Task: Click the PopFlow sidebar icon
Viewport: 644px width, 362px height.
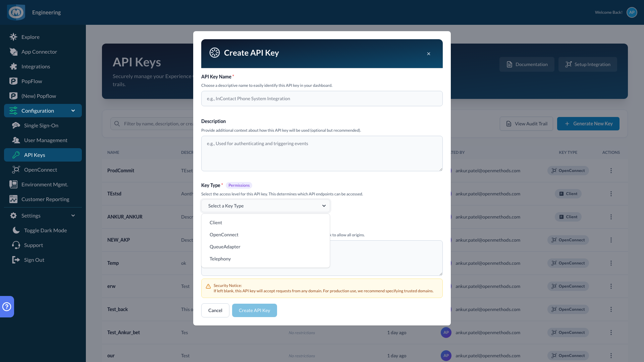Action: 13,81
